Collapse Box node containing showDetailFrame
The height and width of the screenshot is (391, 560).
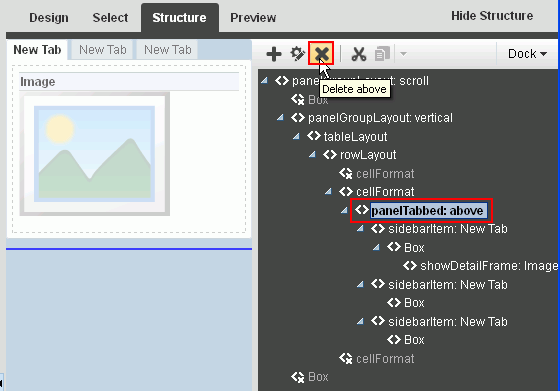(376, 247)
